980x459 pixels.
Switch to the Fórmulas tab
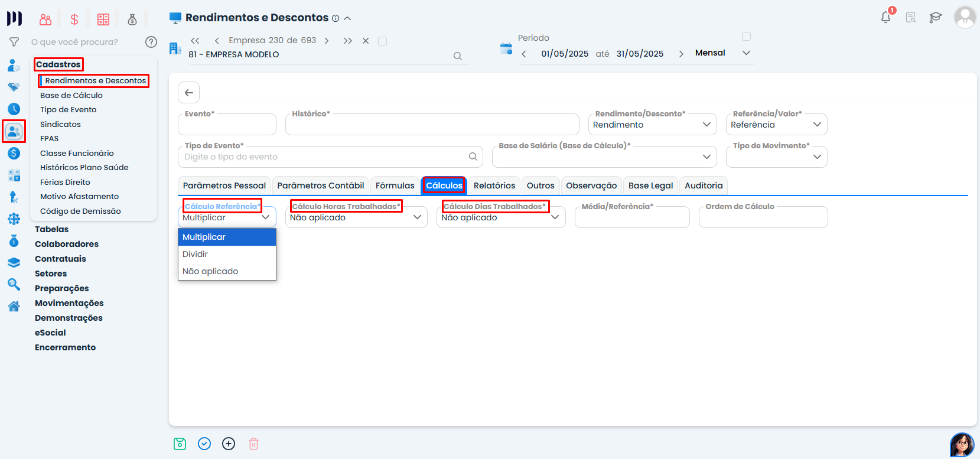395,185
